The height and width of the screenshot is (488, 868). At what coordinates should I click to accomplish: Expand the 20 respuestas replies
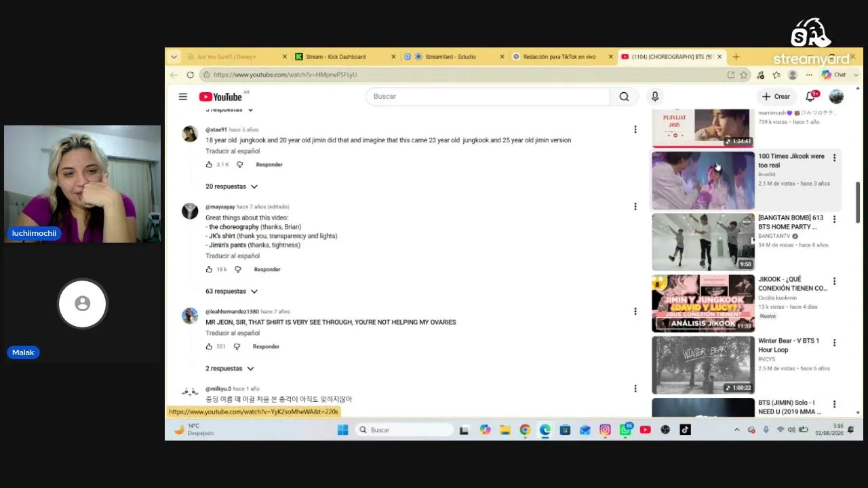(232, 186)
